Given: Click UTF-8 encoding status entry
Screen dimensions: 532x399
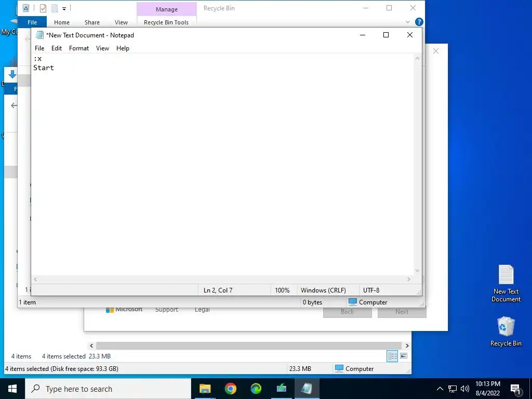Looking at the screenshot, I should [371, 290].
